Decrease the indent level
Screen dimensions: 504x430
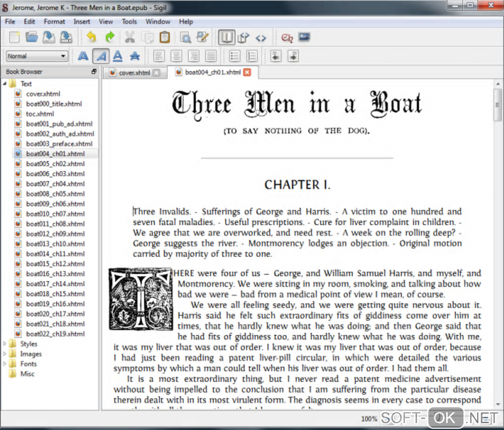click(276, 56)
